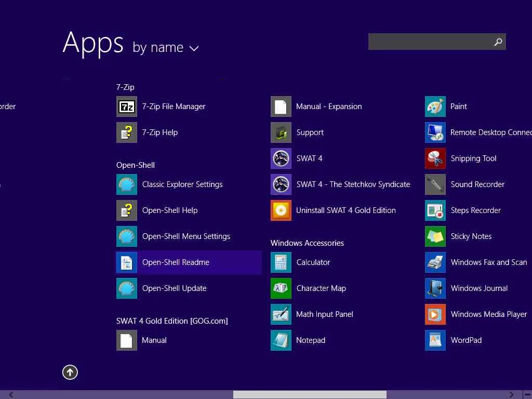Image resolution: width=532 pixels, height=399 pixels.
Task: Open the 7-Zip File Manager icon
Action: pyautogui.click(x=127, y=107)
